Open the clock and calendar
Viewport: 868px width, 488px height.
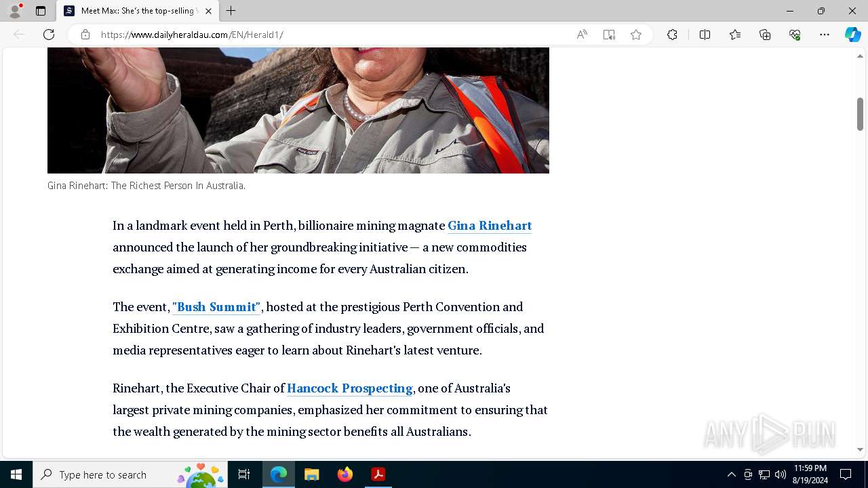(x=810, y=474)
